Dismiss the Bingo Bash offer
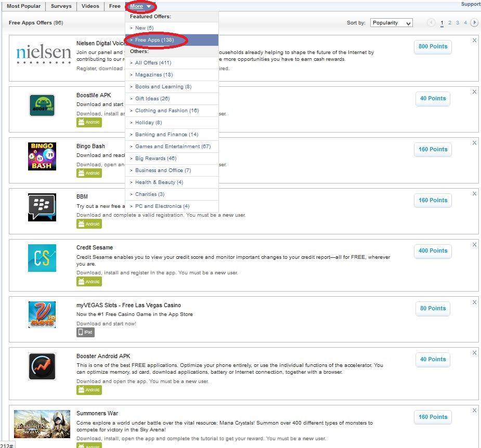Viewport: 481px width, 448px height. (x=474, y=143)
